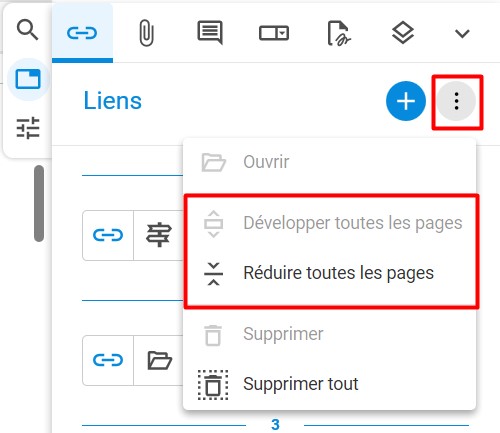Click the three-dot more options button
This screenshot has width=500, height=433.
456,101
